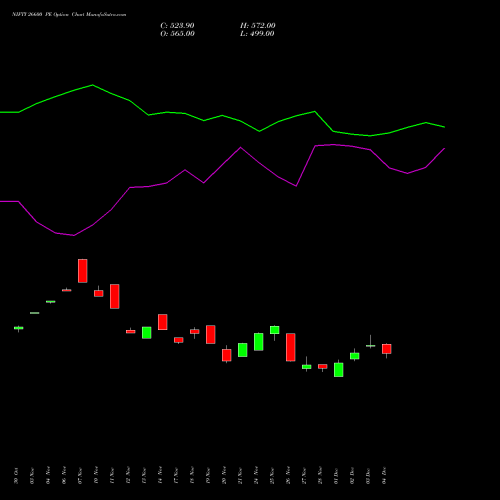Click the "14 Nov" date axis label
500x500 pixels.
tap(160, 476)
